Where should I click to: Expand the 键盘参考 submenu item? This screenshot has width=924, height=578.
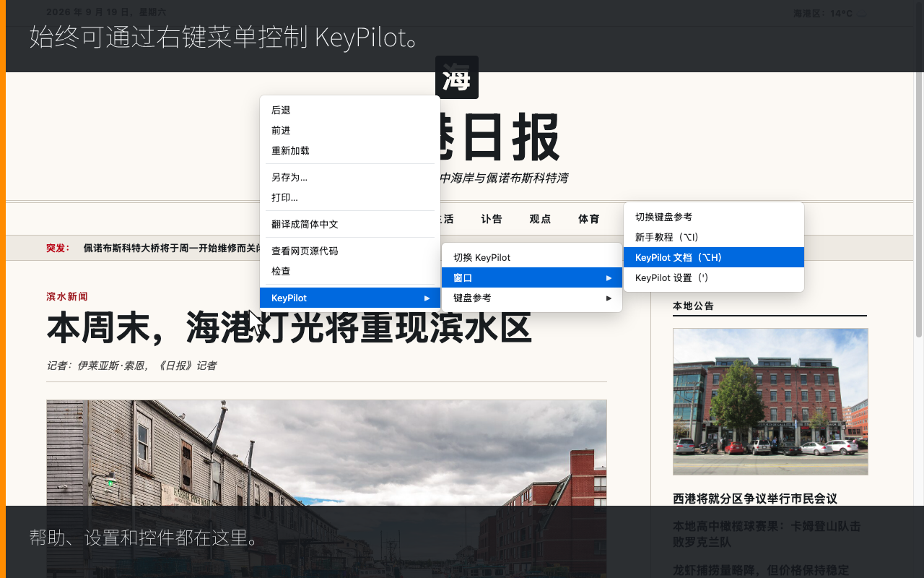pyautogui.click(x=532, y=298)
